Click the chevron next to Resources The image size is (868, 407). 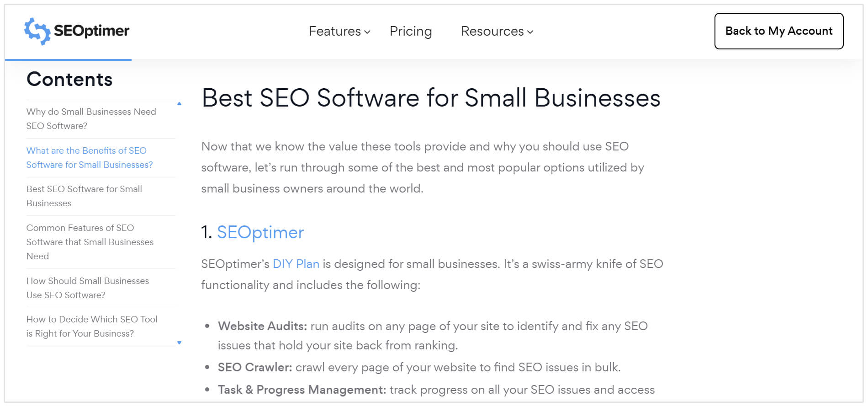point(530,32)
